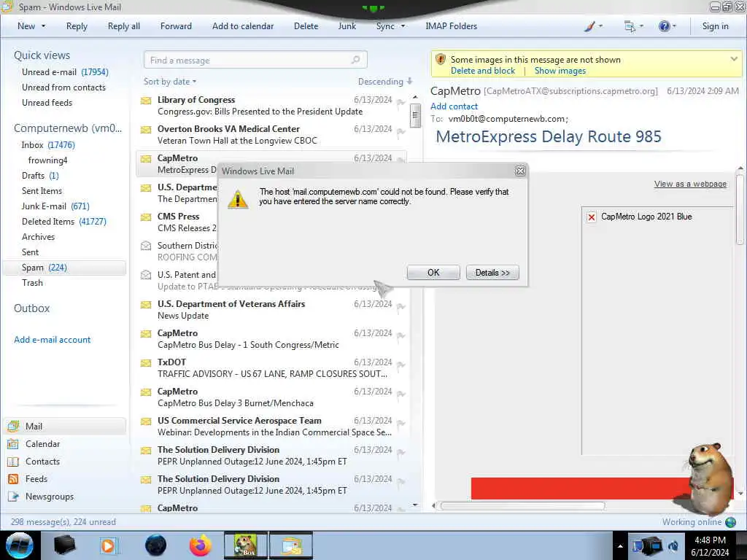Show hidden system tray icons
747x560 pixels.
pos(620,546)
